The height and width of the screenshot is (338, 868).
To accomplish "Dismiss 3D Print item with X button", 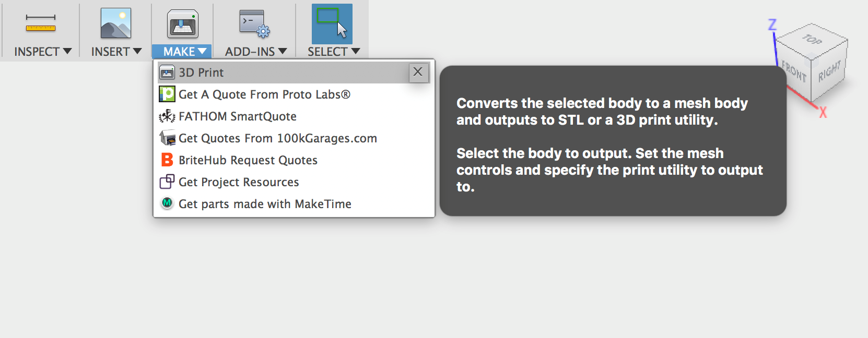I will tap(418, 73).
